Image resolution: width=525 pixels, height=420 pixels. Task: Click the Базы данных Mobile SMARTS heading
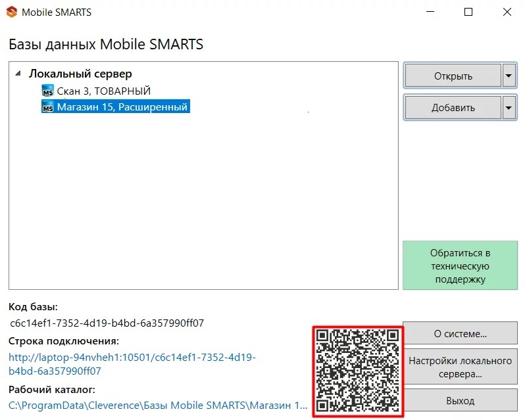(x=106, y=44)
